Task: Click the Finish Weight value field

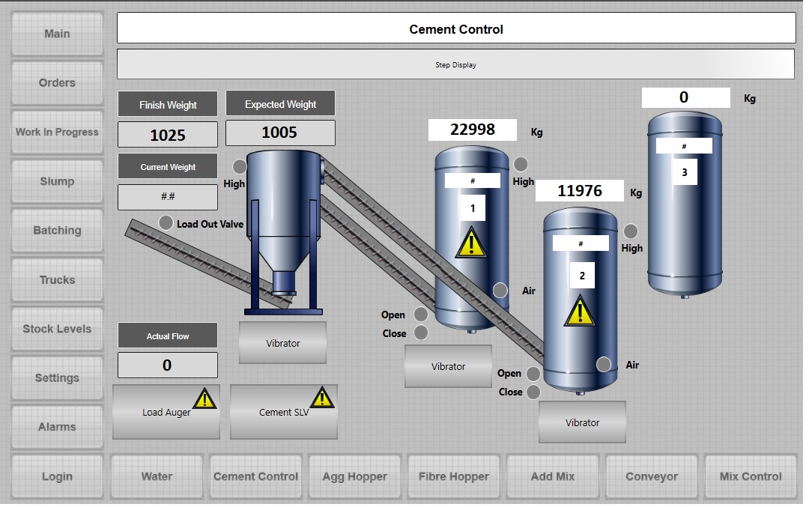Action: (168, 135)
